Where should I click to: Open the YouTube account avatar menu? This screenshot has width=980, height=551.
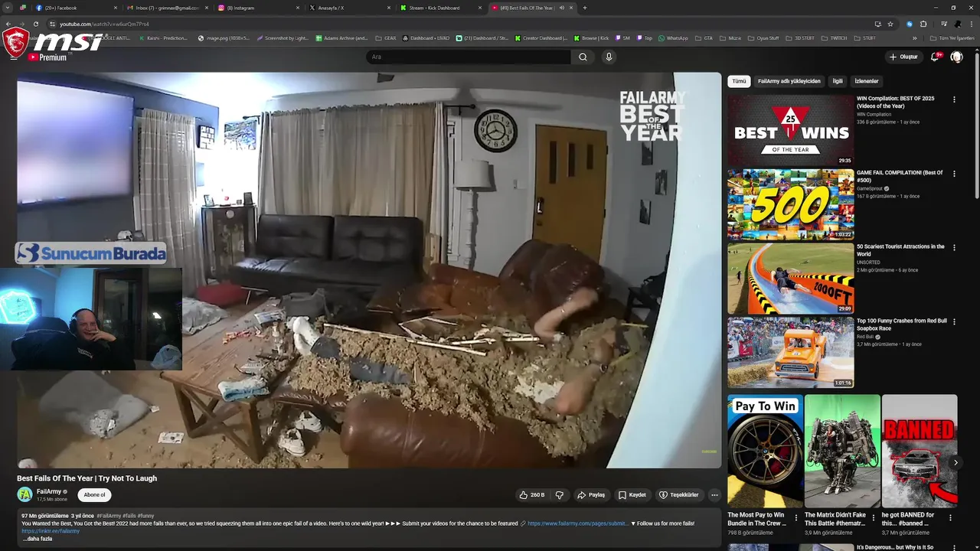click(956, 57)
